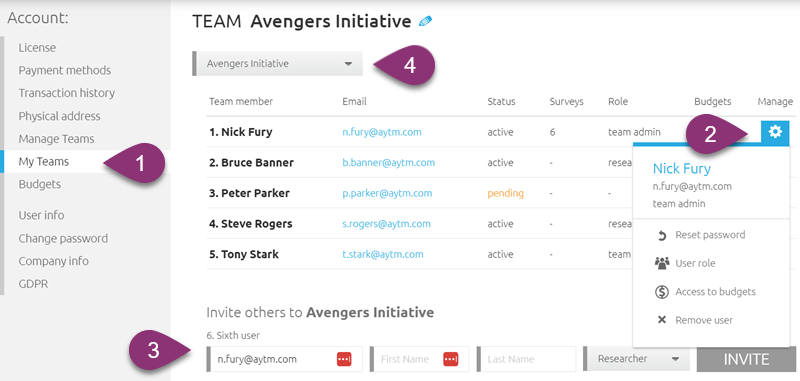
Task: Click red autofill icon in First Name field
Action: pos(451,359)
